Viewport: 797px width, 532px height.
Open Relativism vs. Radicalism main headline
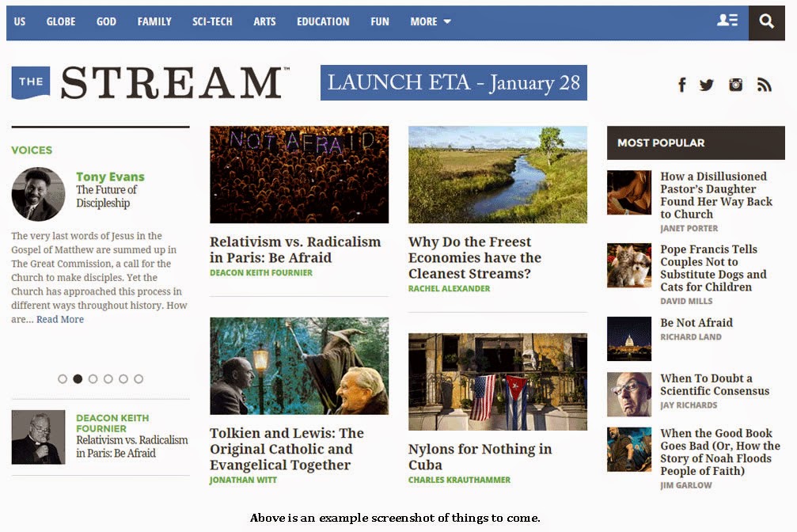pos(295,249)
